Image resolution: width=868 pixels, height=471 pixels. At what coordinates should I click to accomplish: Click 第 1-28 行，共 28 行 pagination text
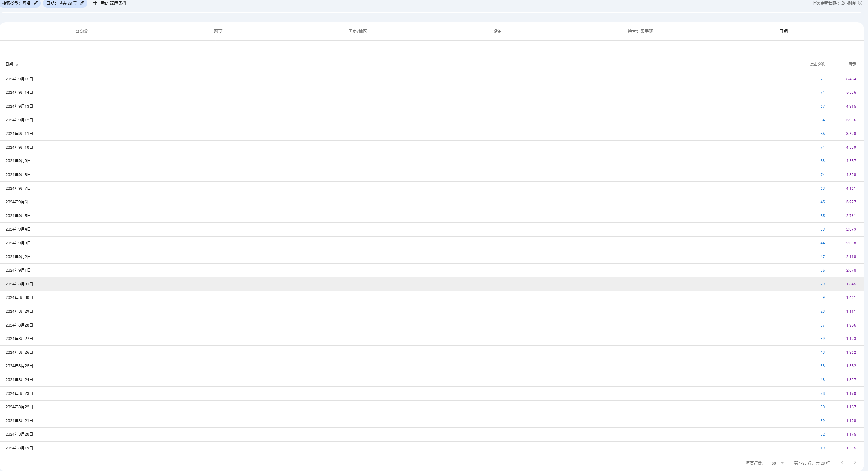pos(812,463)
